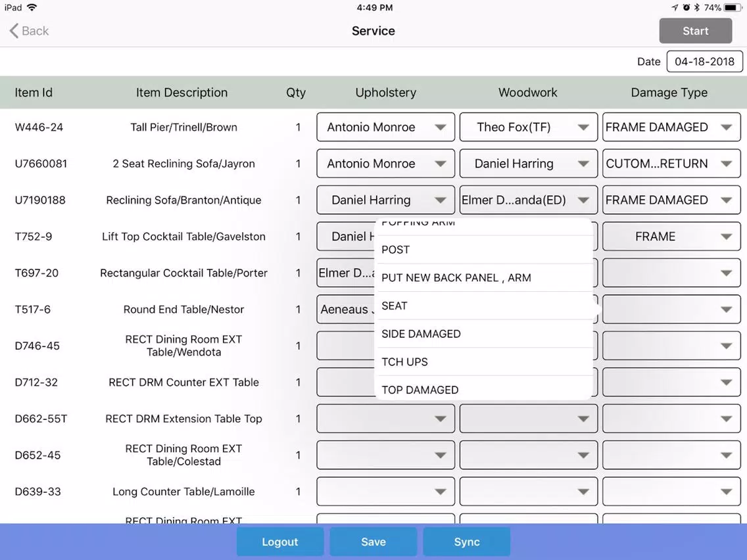This screenshot has width=747, height=560.
Task: Open Damage Type dropdown for D662-55T
Action: tap(671, 419)
